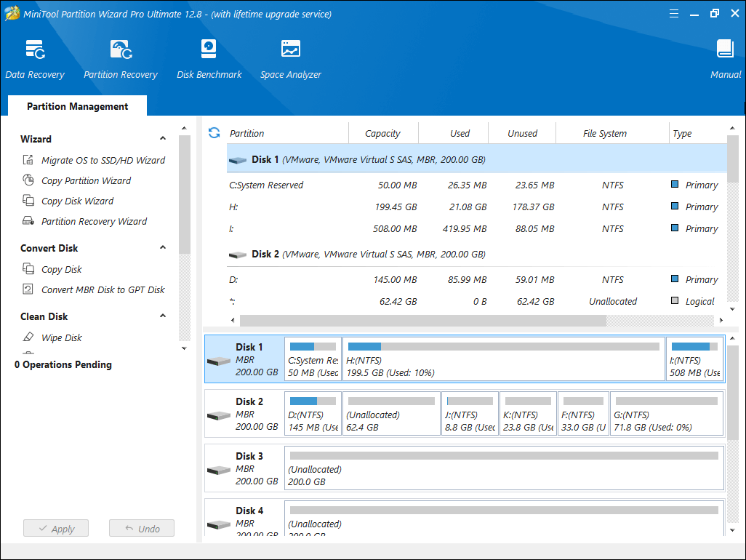Start the Disk Benchmark tool
The width and height of the screenshot is (746, 560).
click(209, 59)
